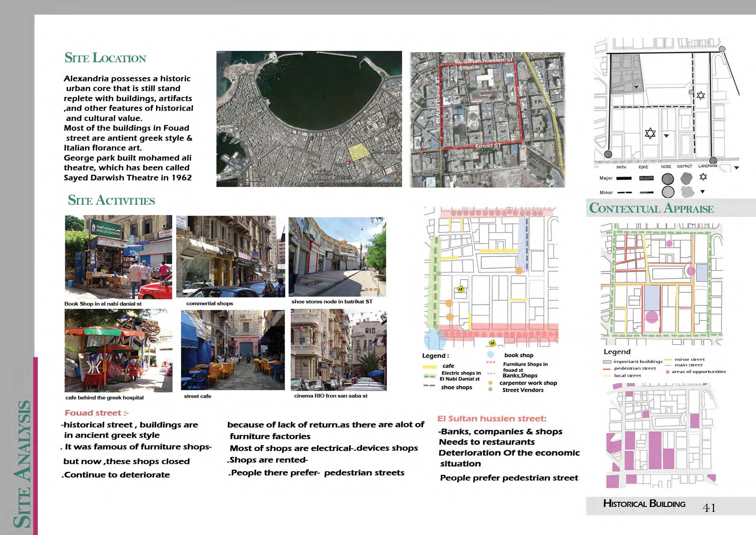Click the pink areas of opportunities legend dot
The image size is (756, 535).
667,372
